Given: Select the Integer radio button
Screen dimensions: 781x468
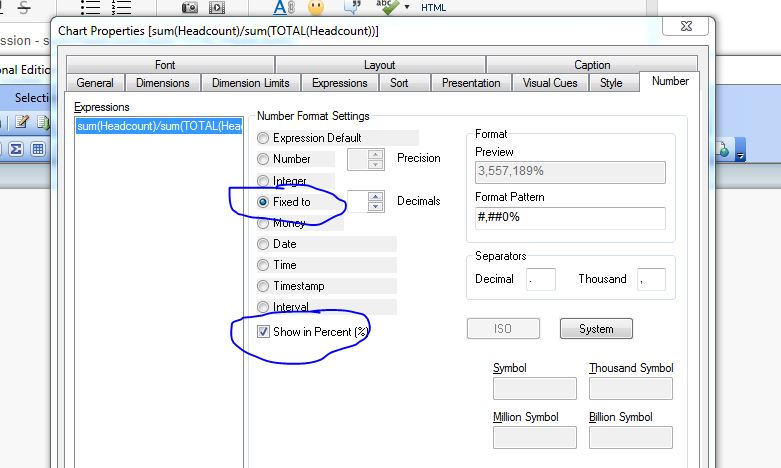Looking at the screenshot, I should click(262, 180).
